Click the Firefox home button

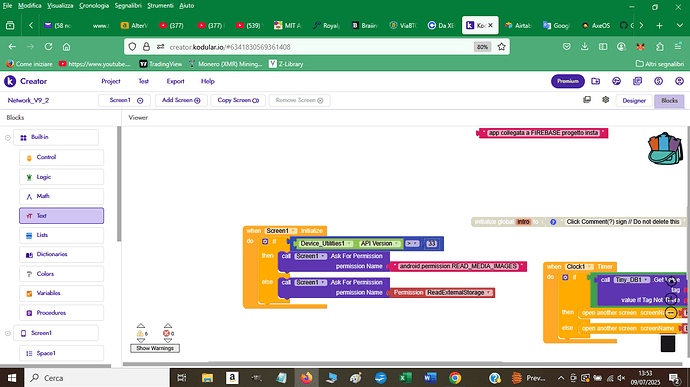click(x=66, y=47)
